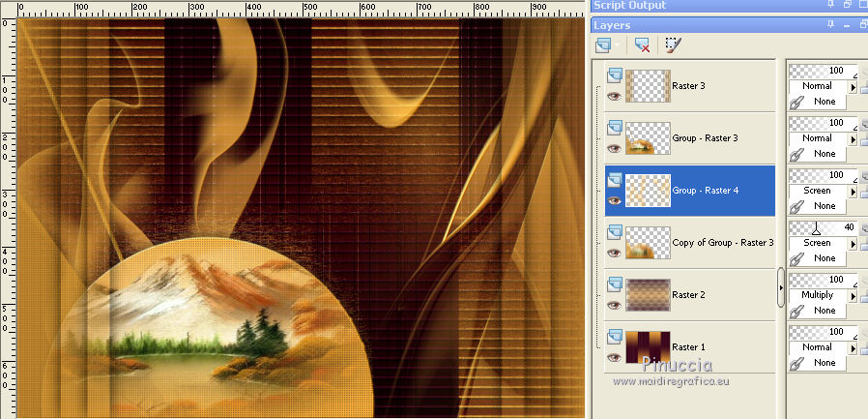The image size is (868, 419).
Task: Pin the Layers palette
Action: (831, 25)
